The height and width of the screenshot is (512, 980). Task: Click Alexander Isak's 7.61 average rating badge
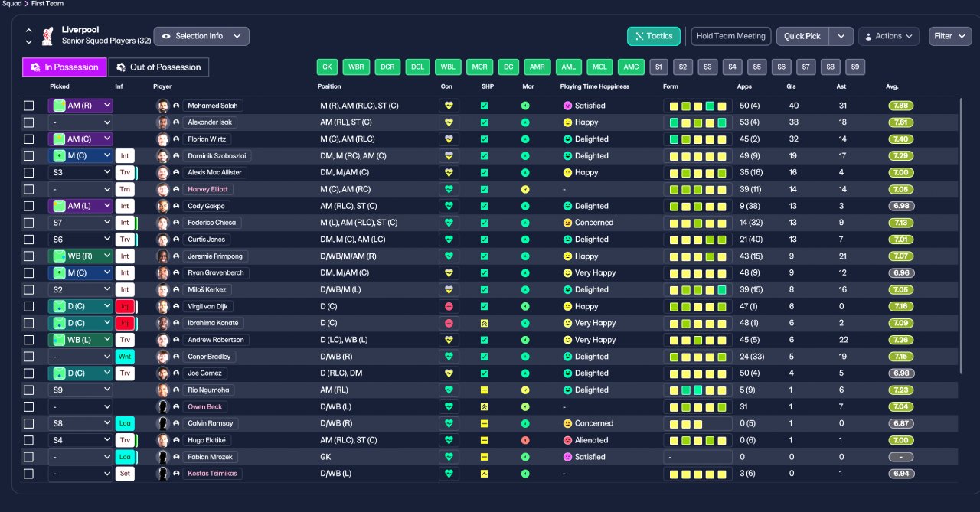pos(901,122)
